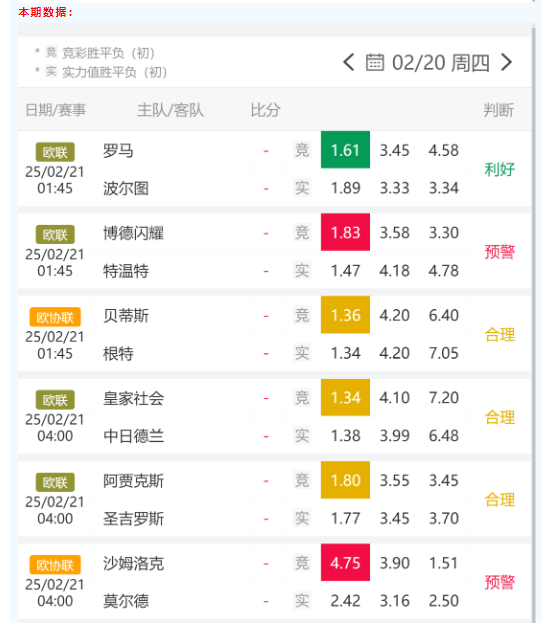Click the yellow 1.36 odds cell for 贝蒂斯
This screenshot has width=542, height=623.
[345, 315]
